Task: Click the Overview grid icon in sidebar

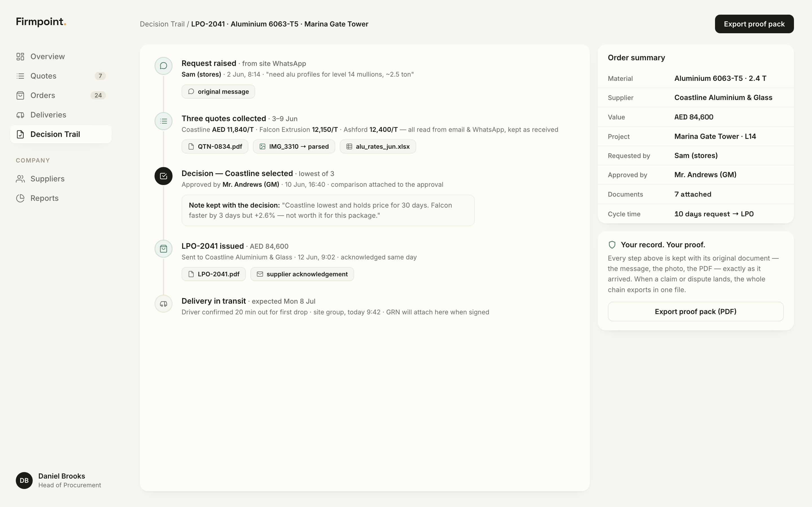Action: [x=20, y=56]
